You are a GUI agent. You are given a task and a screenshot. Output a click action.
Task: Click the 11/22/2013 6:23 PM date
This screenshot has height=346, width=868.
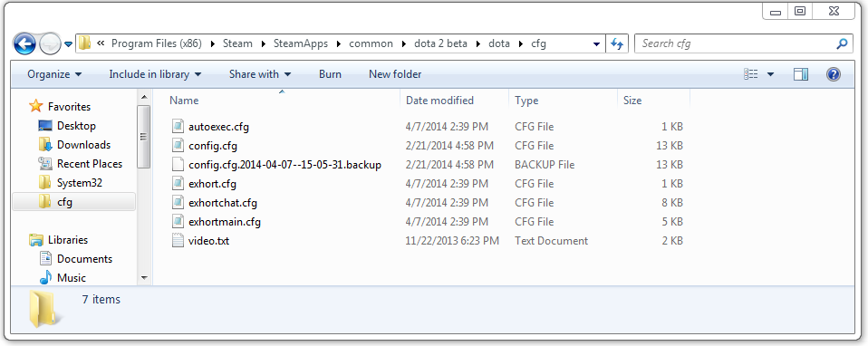(452, 241)
